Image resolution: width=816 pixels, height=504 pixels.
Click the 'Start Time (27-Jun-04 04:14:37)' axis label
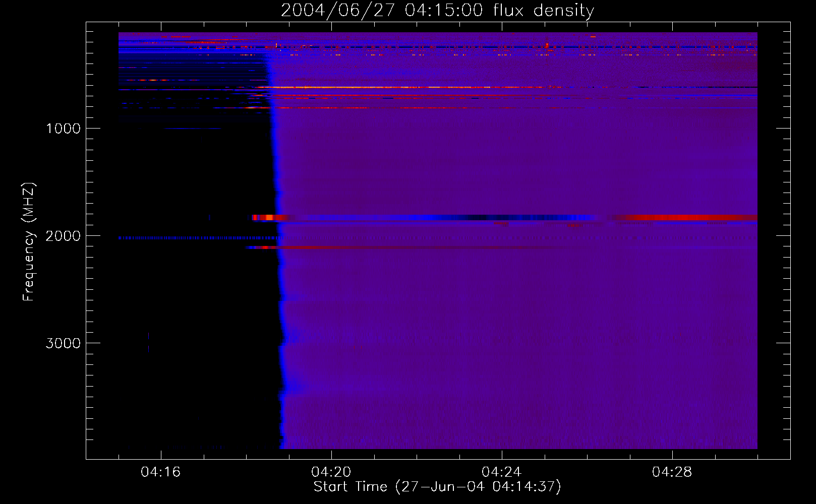pos(437,487)
